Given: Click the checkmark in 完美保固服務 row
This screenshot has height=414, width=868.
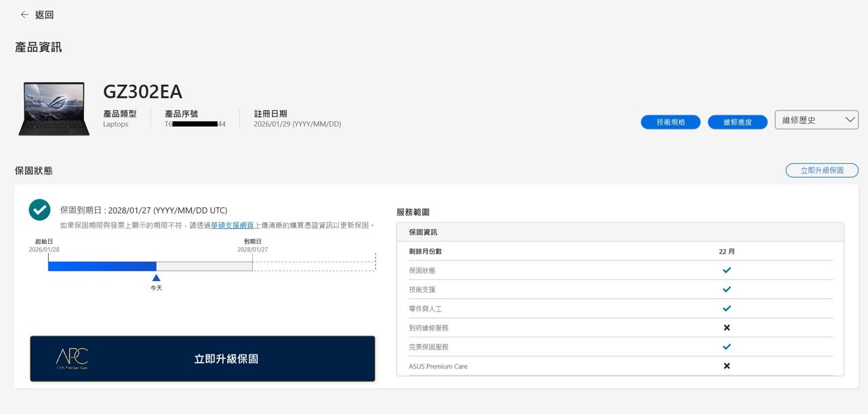Looking at the screenshot, I should coord(726,346).
